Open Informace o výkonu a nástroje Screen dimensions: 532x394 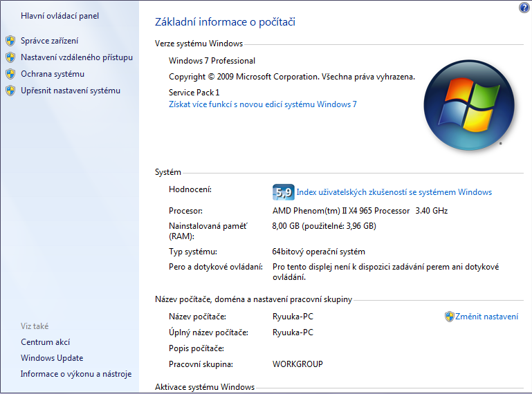coord(76,374)
